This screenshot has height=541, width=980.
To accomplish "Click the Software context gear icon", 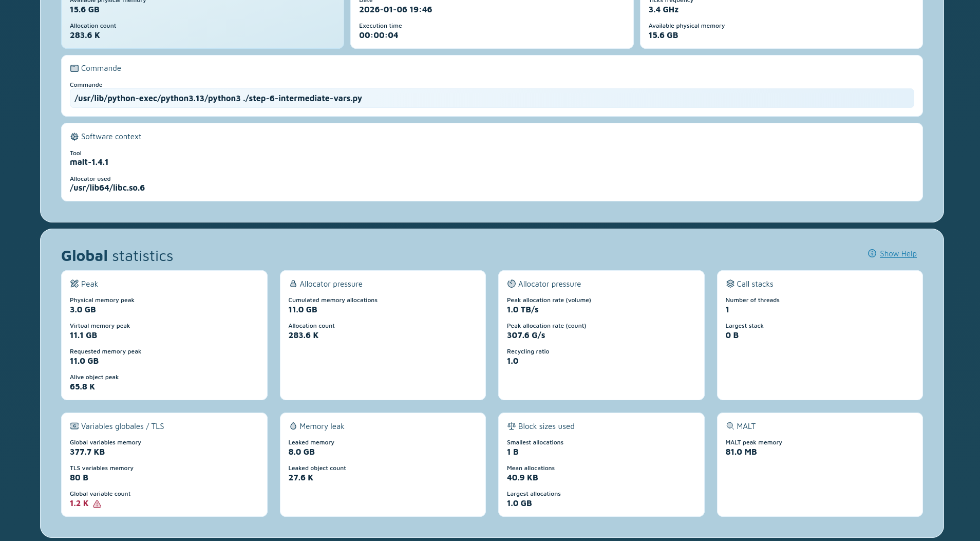I will [74, 137].
